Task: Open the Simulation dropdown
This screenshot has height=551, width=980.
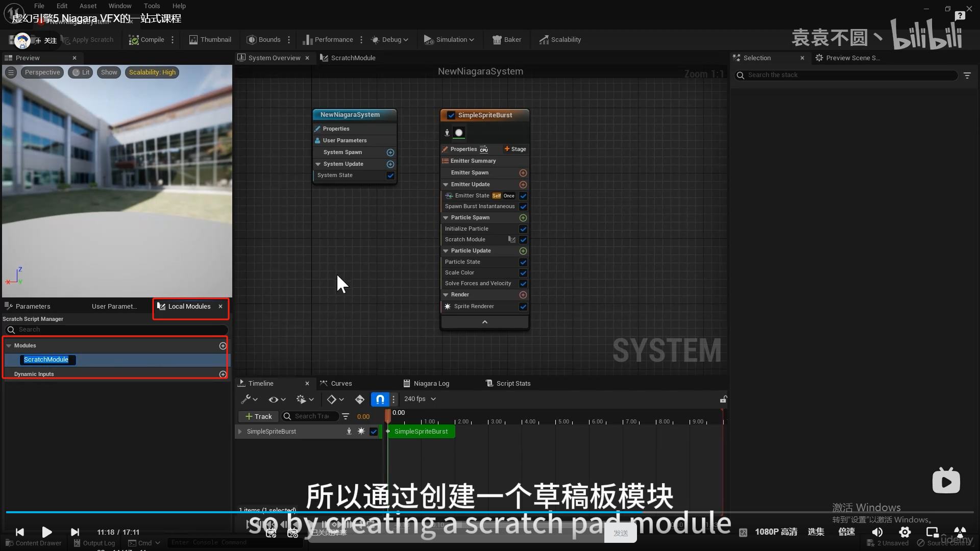Action: tap(449, 40)
